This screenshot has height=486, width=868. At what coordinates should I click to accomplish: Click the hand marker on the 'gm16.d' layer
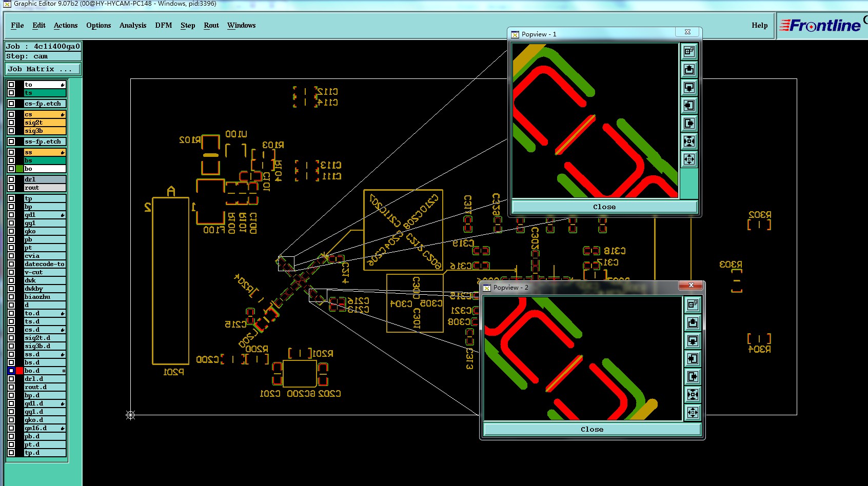[63, 428]
